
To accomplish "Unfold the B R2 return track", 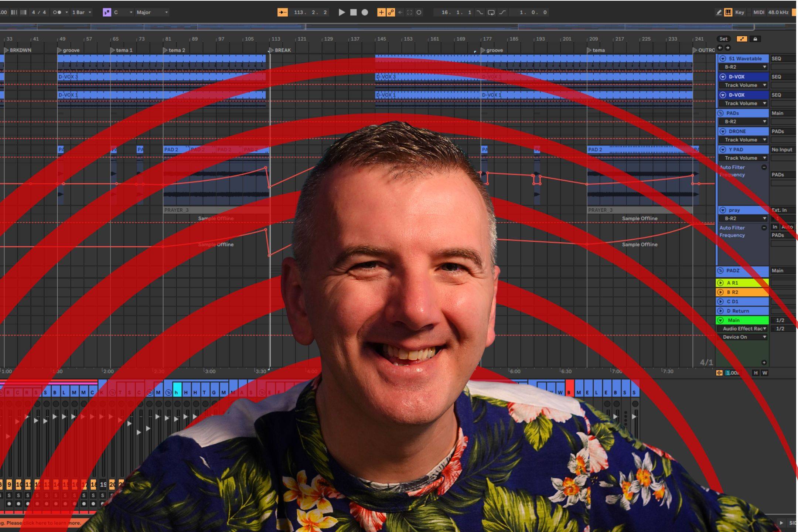I will 720,292.
